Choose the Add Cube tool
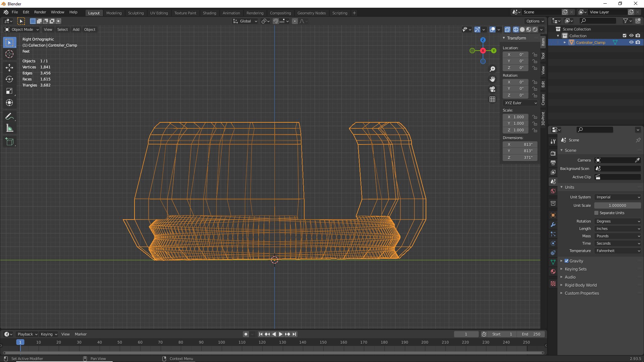644x362 pixels. (x=9, y=142)
